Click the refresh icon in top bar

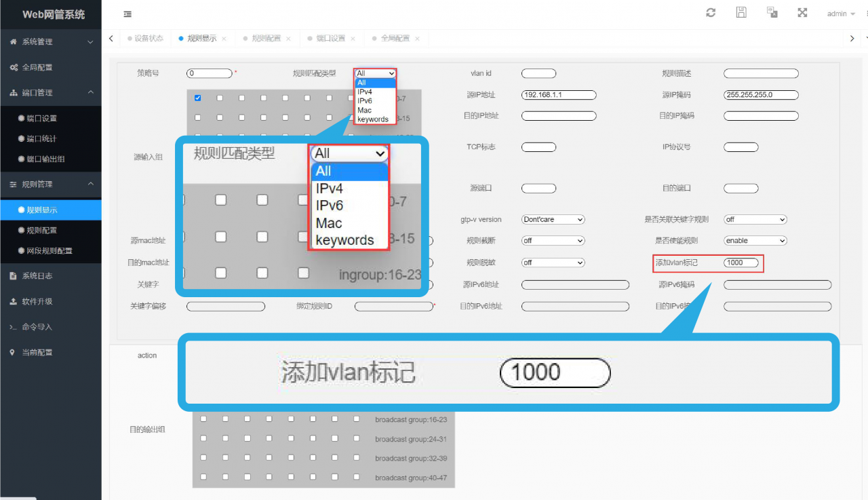[x=711, y=13]
